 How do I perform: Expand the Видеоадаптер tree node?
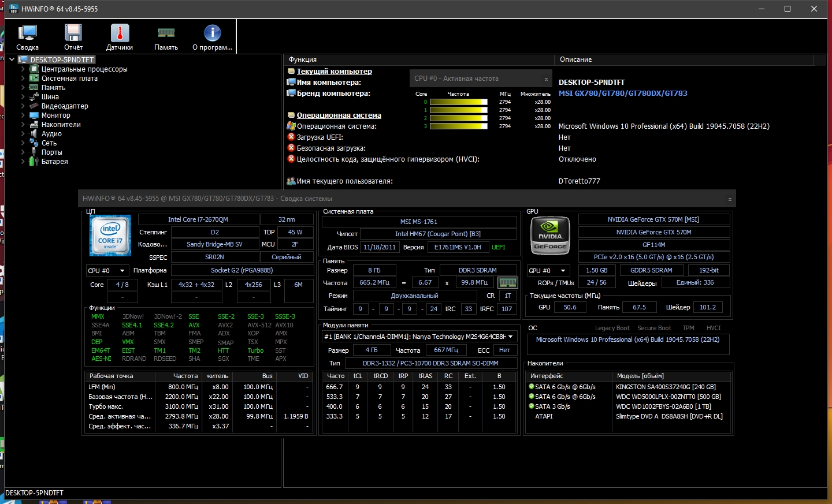[x=23, y=106]
